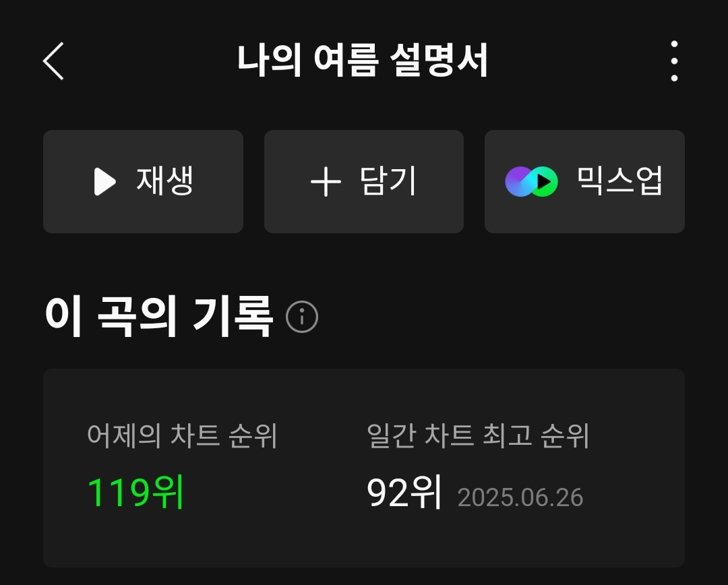
Task: Tap the white play triangle icon
Action: pos(105,181)
